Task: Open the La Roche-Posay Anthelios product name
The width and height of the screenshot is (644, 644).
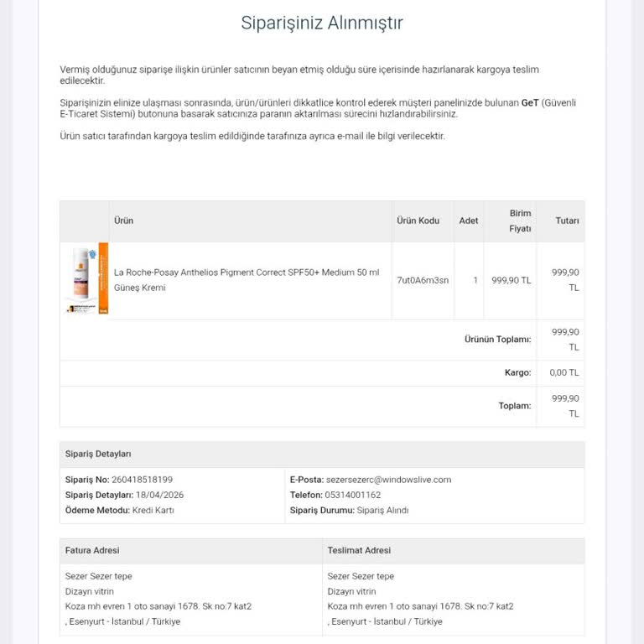Action: click(246, 280)
